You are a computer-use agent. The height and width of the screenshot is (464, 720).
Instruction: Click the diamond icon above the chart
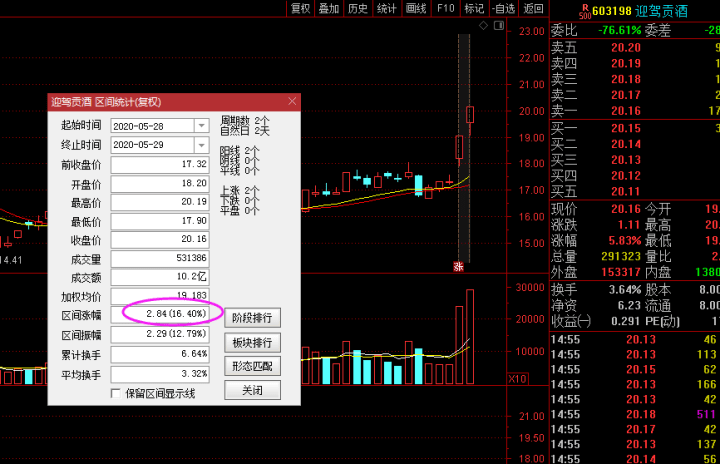tap(484, 26)
